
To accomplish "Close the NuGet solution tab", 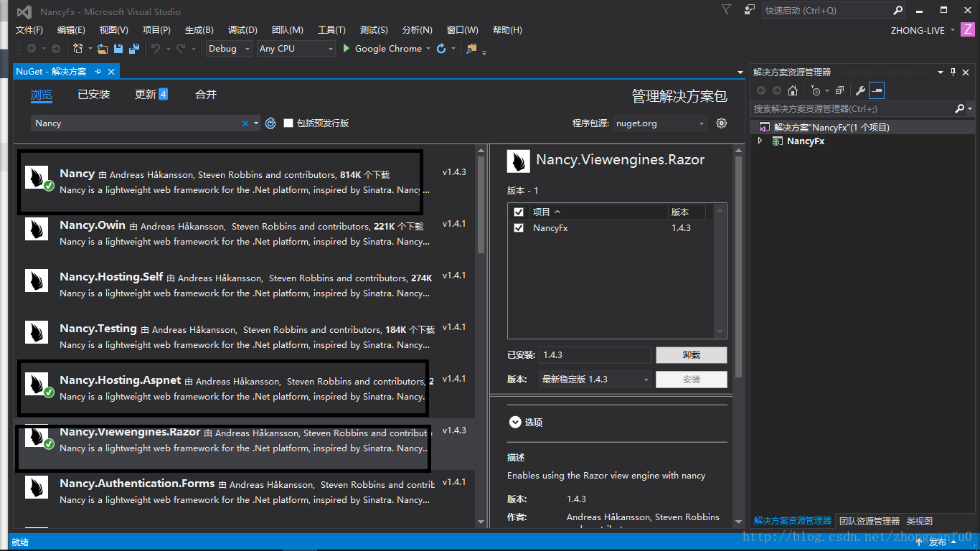I will [x=111, y=72].
